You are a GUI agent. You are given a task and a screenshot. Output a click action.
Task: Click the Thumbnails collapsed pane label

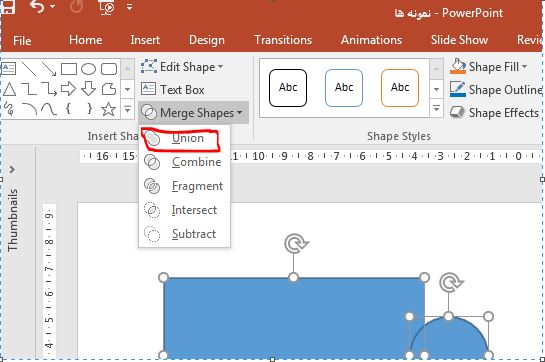pos(13,220)
